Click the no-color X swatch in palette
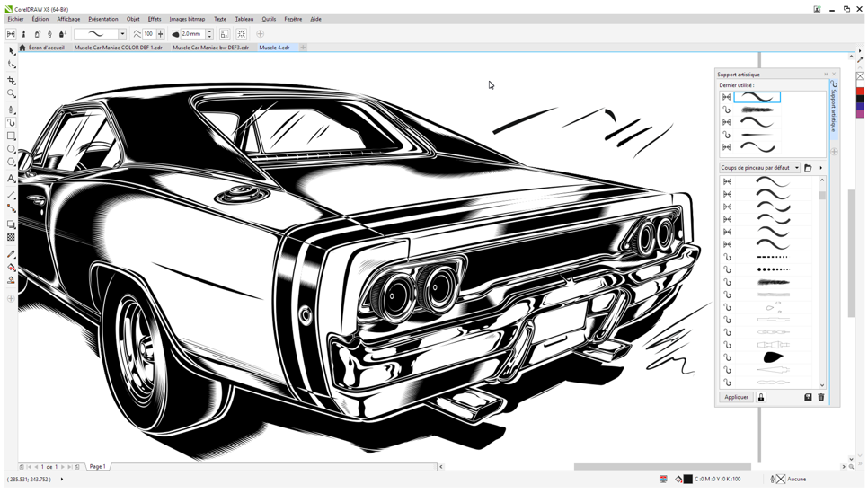The image size is (868, 493). coord(860,75)
